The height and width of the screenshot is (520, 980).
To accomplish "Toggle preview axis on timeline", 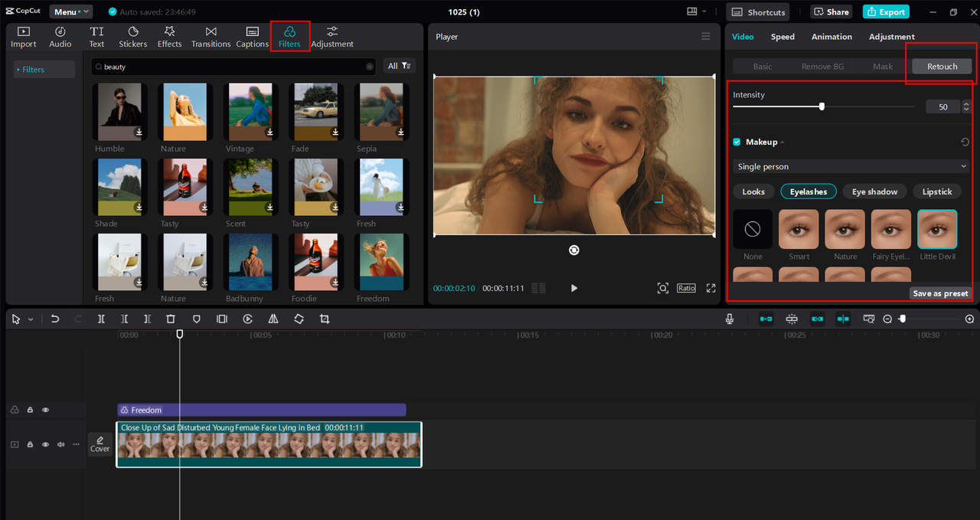I will 843,319.
